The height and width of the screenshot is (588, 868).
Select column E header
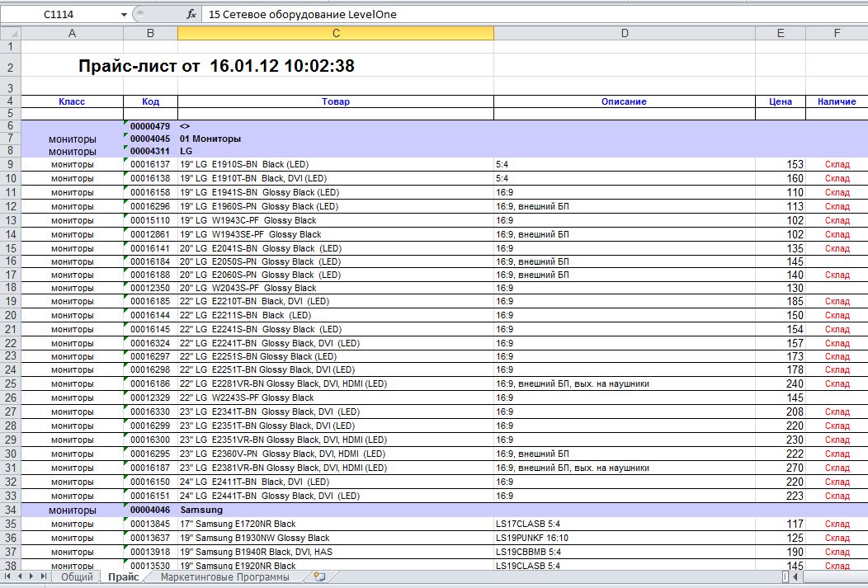click(x=780, y=33)
